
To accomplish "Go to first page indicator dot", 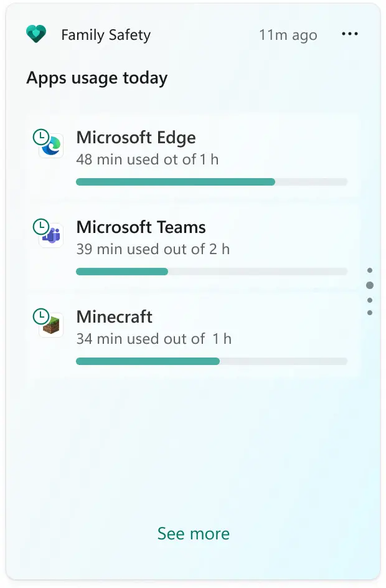I will pos(370,270).
